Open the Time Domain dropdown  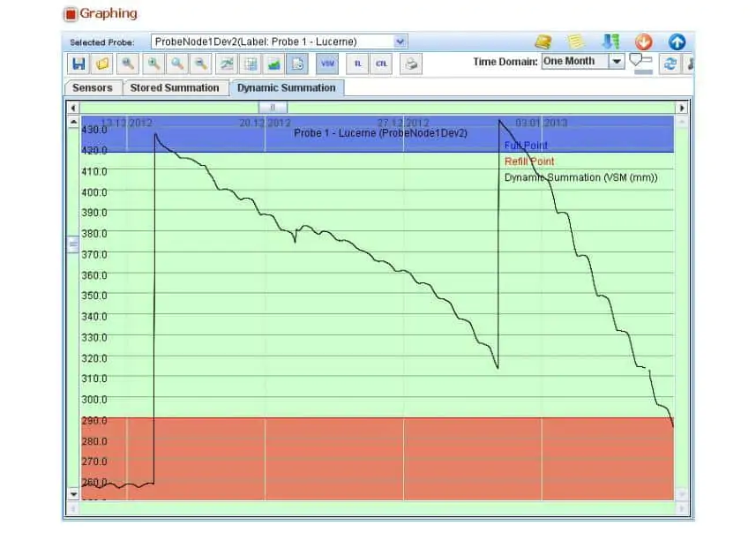614,62
